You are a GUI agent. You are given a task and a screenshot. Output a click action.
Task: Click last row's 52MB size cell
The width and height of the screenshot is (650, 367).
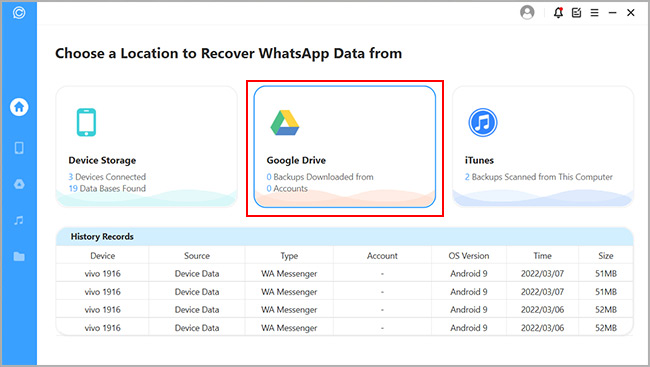click(x=606, y=328)
